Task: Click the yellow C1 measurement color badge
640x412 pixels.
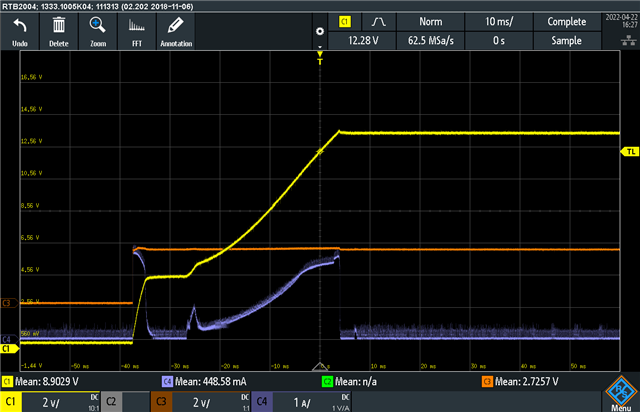Action: (7, 382)
